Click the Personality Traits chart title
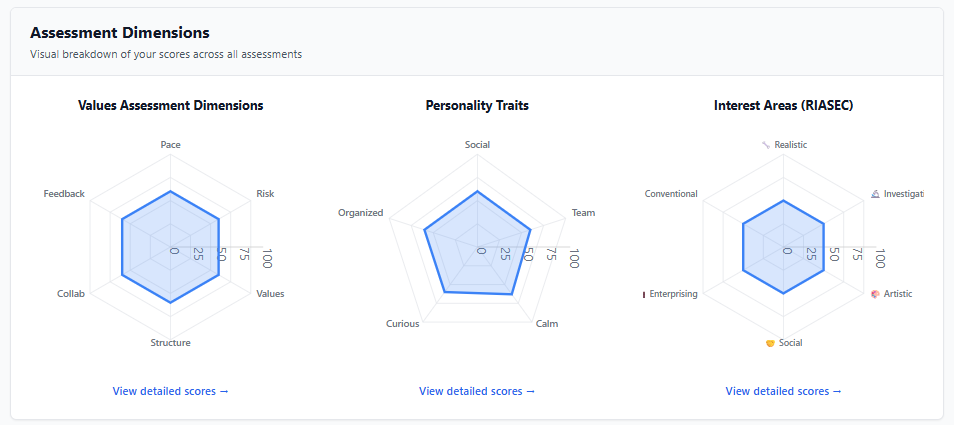Screen dimensions: 954x425 (x=477, y=105)
